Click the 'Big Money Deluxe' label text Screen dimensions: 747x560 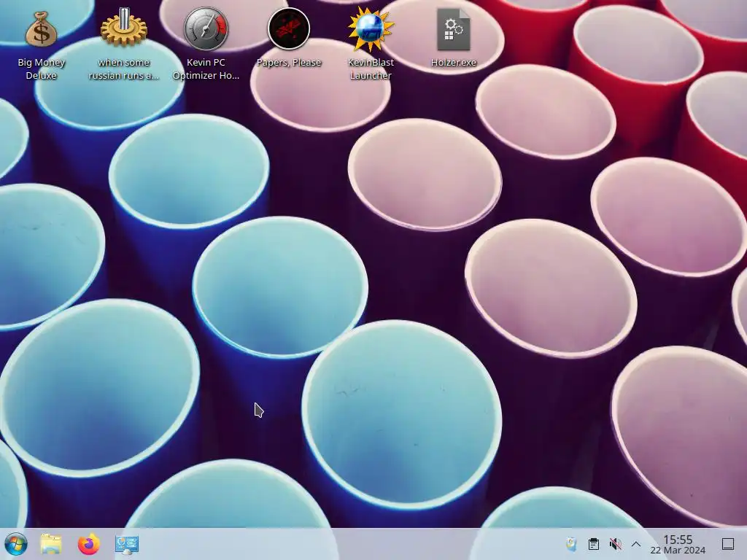pos(41,69)
